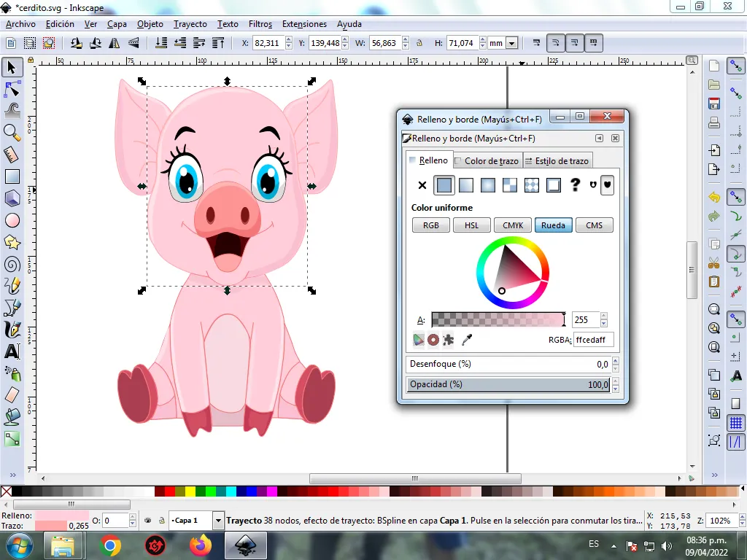Select the Zoom magnifier tool
The height and width of the screenshot is (560, 747).
tap(12, 133)
